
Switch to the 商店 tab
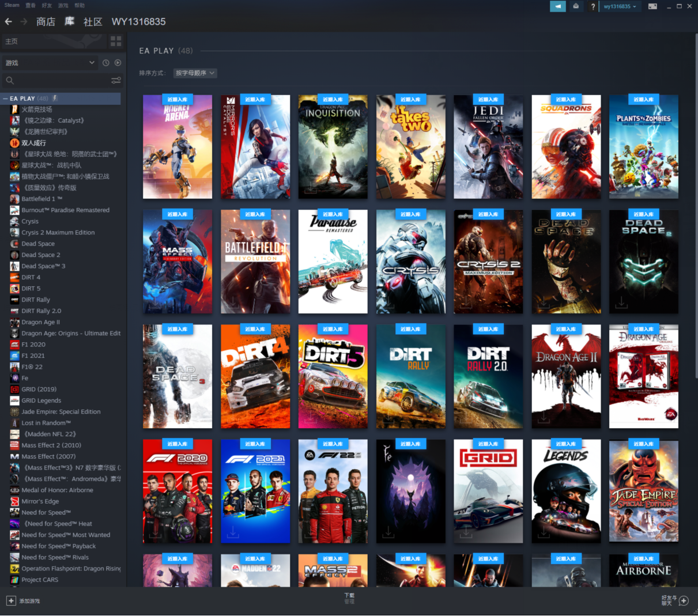click(x=46, y=22)
